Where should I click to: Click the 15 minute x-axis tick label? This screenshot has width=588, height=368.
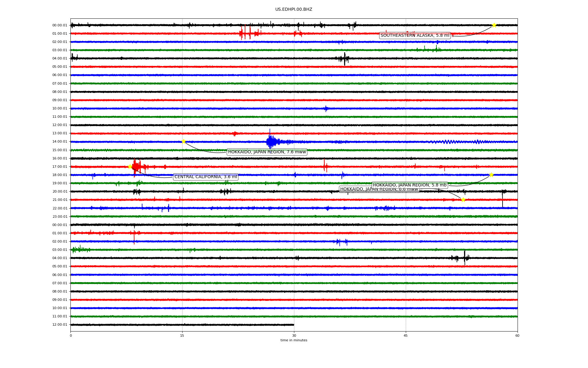coord(182,335)
